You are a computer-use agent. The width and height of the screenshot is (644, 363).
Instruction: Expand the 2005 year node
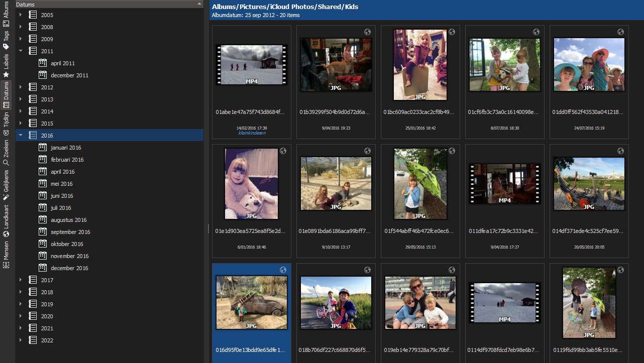coord(21,15)
